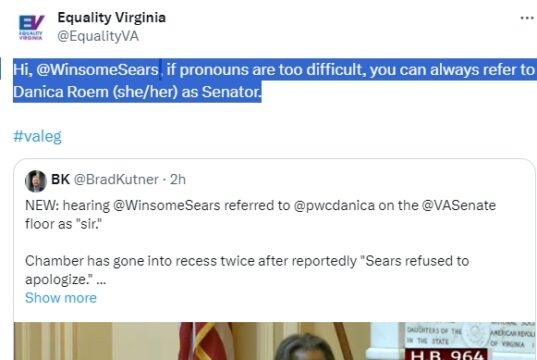Open the @EqualityVA handle
Image resolution: width=537 pixels, height=360 pixels.
pyautogui.click(x=98, y=36)
